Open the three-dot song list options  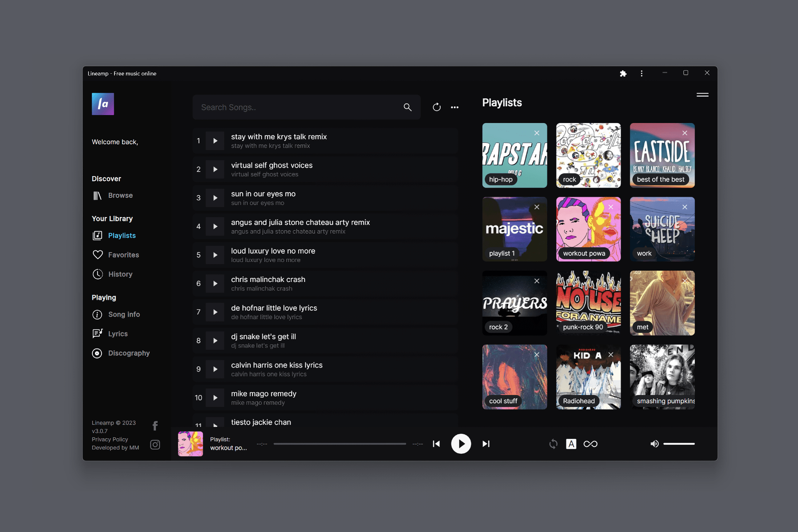(455, 107)
